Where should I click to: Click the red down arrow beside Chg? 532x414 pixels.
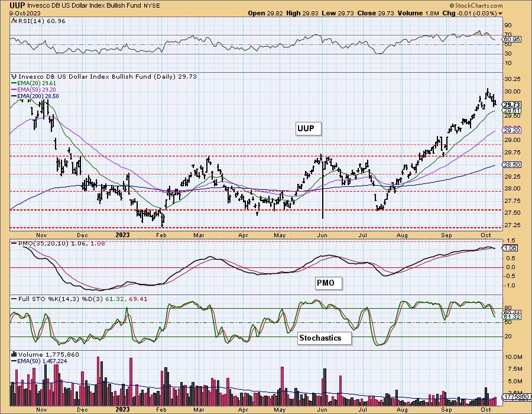[501, 14]
